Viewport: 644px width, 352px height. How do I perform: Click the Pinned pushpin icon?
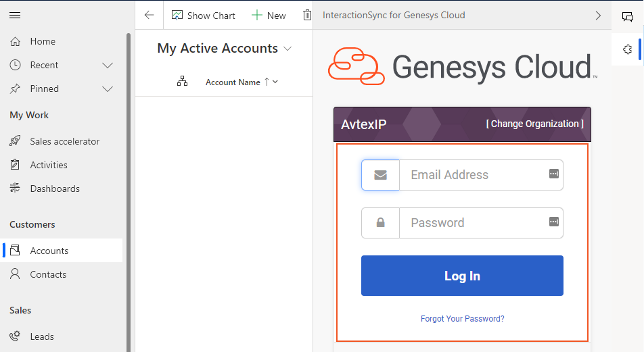[15, 89]
